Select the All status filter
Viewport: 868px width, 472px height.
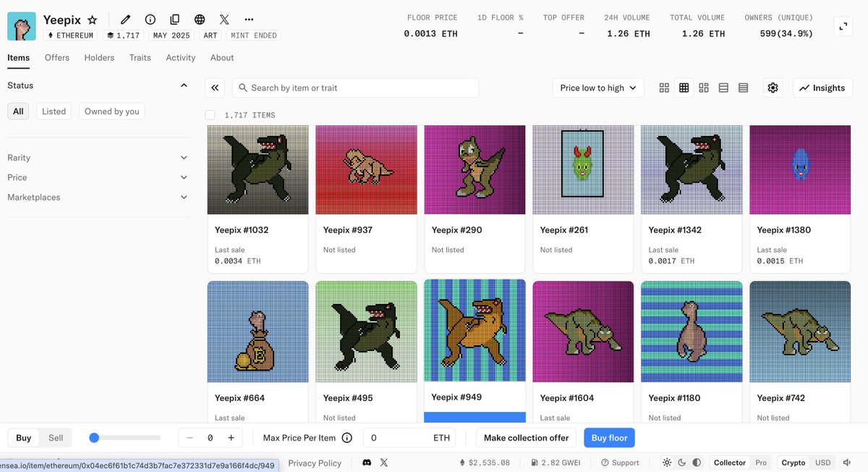(18, 111)
